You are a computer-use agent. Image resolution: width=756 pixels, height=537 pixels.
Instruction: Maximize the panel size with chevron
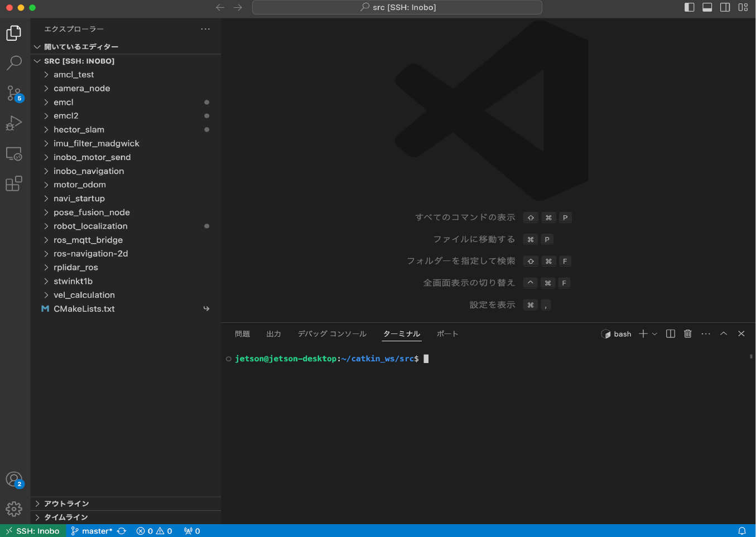point(724,333)
